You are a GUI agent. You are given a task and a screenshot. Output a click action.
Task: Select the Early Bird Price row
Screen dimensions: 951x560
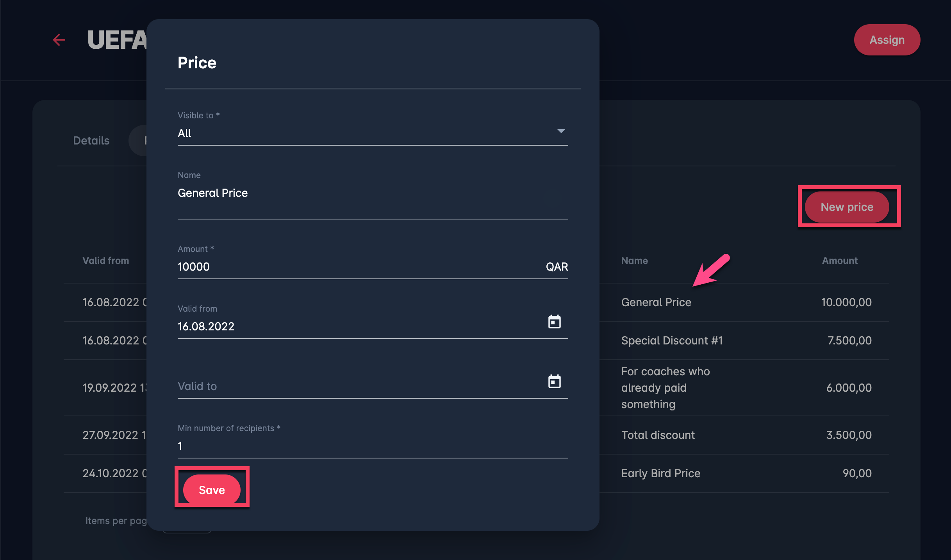pos(660,473)
